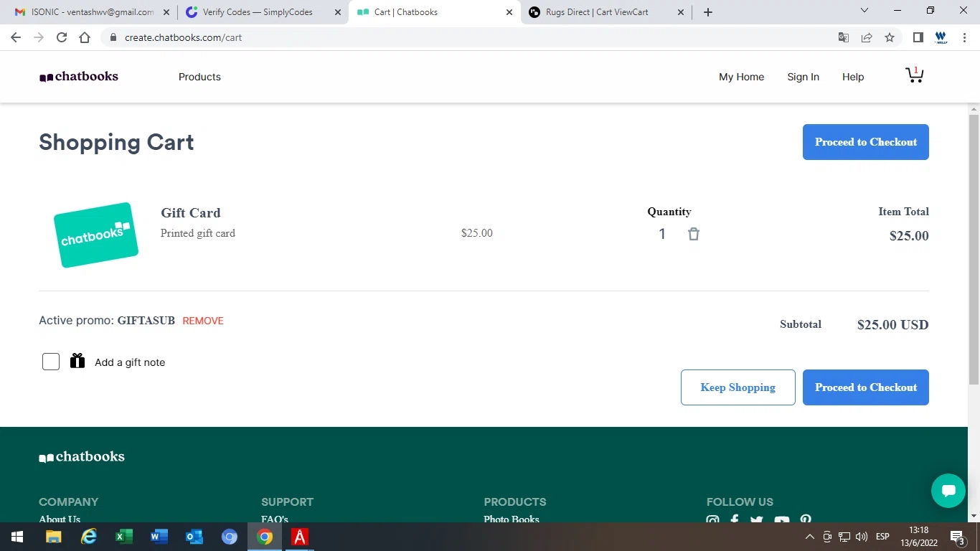Reload the cart page

(x=62, y=37)
